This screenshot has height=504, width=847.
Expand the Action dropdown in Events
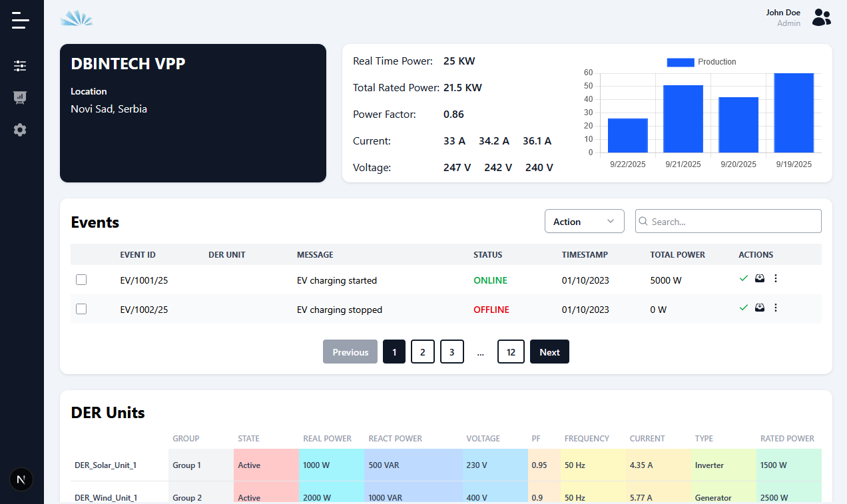584,222
